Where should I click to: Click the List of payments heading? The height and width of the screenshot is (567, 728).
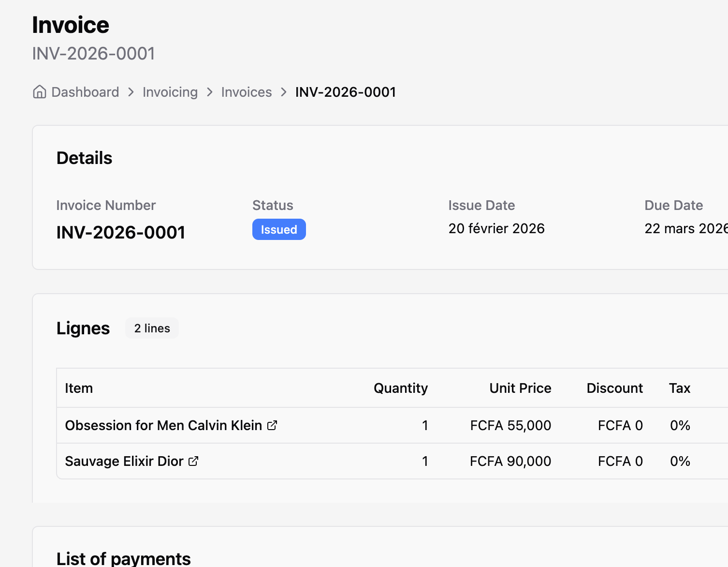click(x=124, y=558)
